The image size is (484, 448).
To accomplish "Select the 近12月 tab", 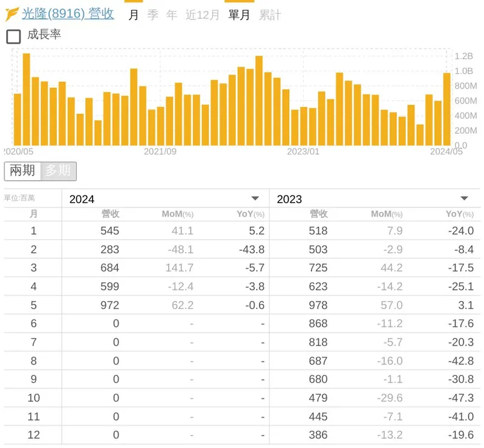I will 202,15.
